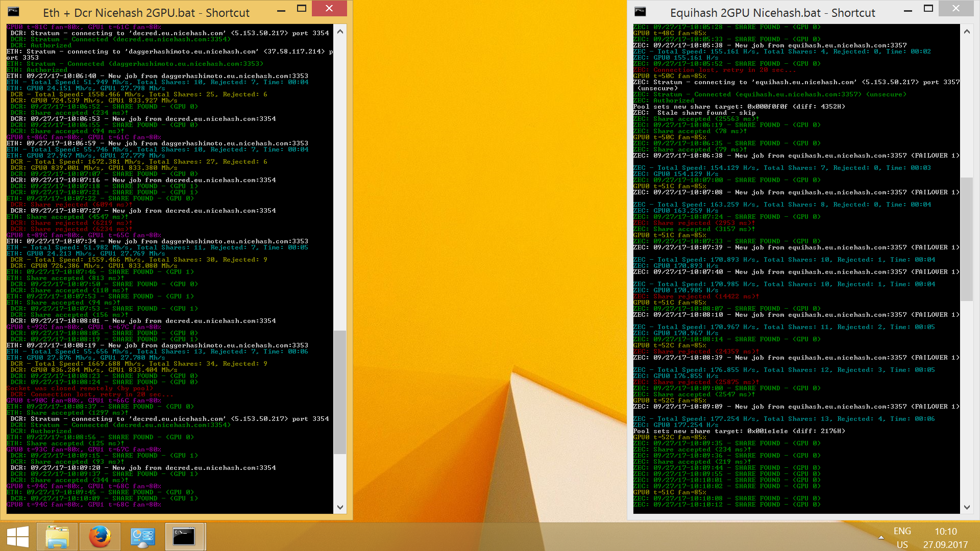Expand the hidden icons in the system tray
The image size is (980, 551).
(881, 537)
